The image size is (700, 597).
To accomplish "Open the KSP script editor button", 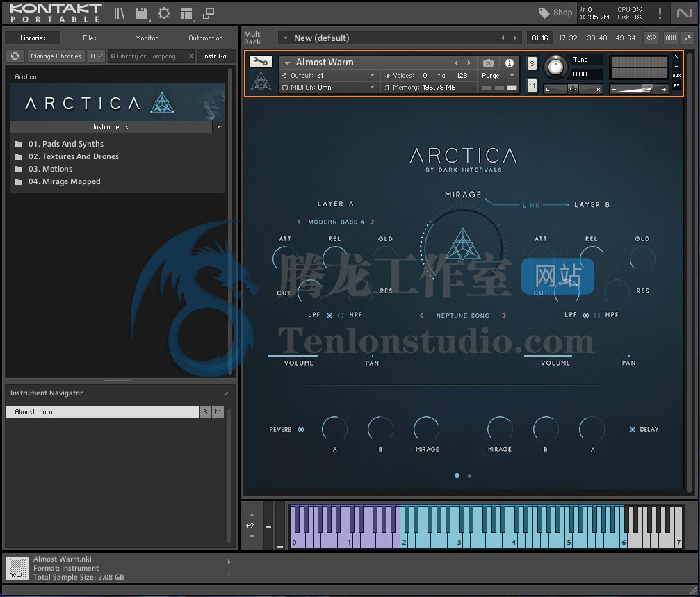I will tap(651, 38).
